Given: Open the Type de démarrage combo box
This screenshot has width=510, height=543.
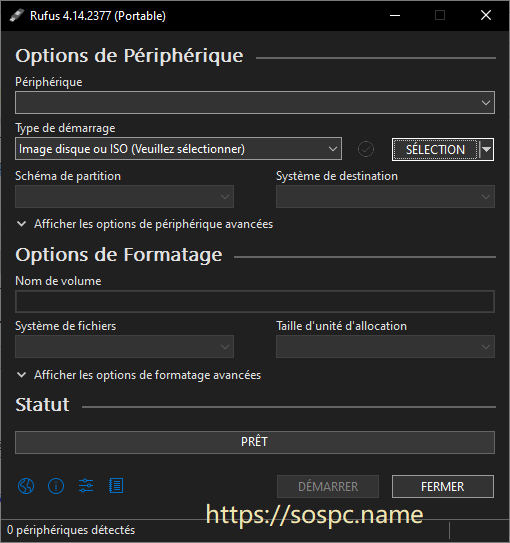Looking at the screenshot, I should click(x=178, y=149).
